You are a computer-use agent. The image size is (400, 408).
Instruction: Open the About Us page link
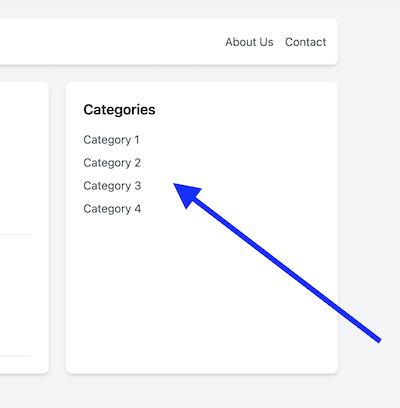pyautogui.click(x=249, y=42)
